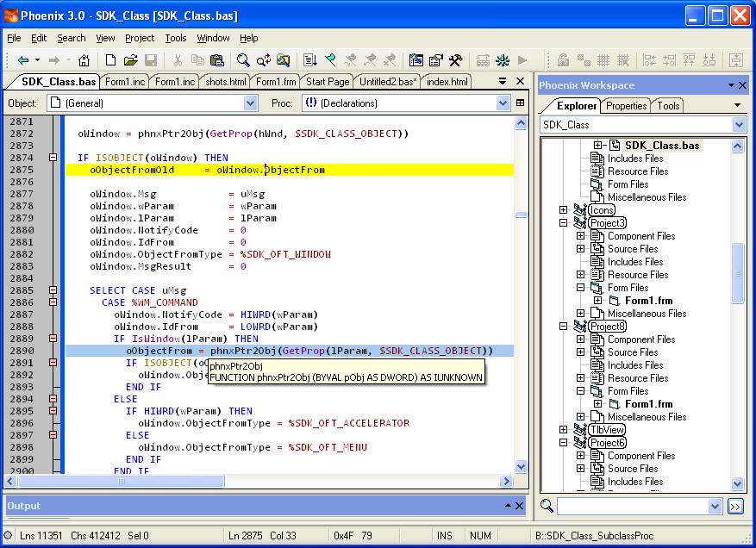Click the workspace search go button

[x=735, y=506]
